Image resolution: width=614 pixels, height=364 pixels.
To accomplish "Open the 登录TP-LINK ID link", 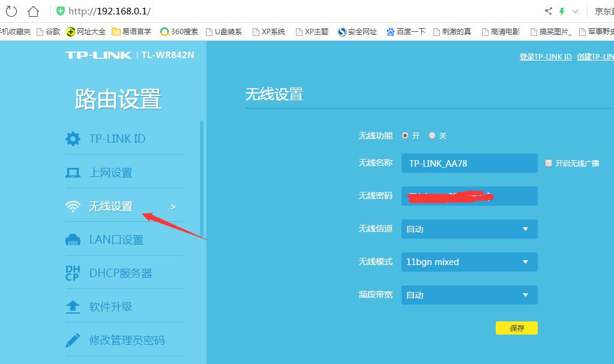I will click(x=545, y=56).
